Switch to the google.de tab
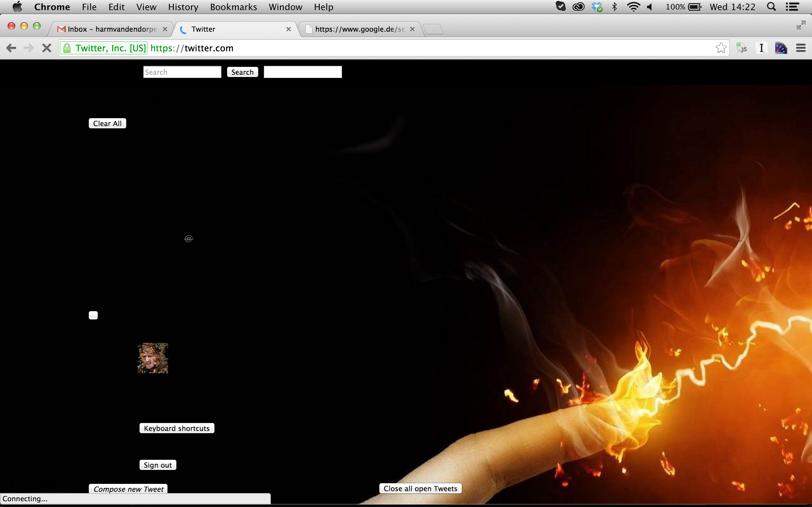Screen dimensions: 812x507 [x=359, y=29]
